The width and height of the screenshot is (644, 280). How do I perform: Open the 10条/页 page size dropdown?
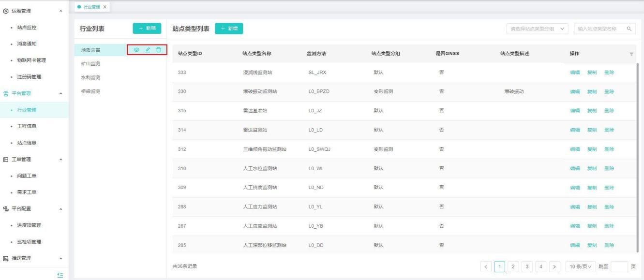[x=581, y=265]
